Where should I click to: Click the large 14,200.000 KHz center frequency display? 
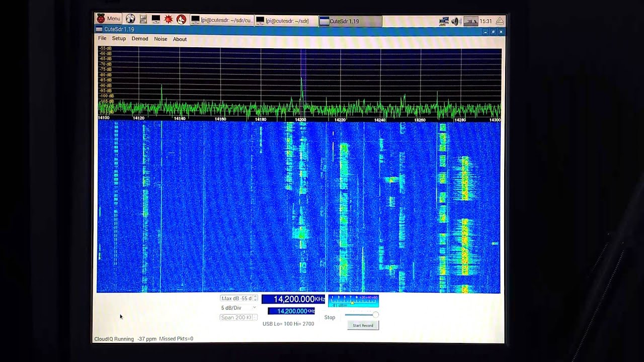coord(293,299)
